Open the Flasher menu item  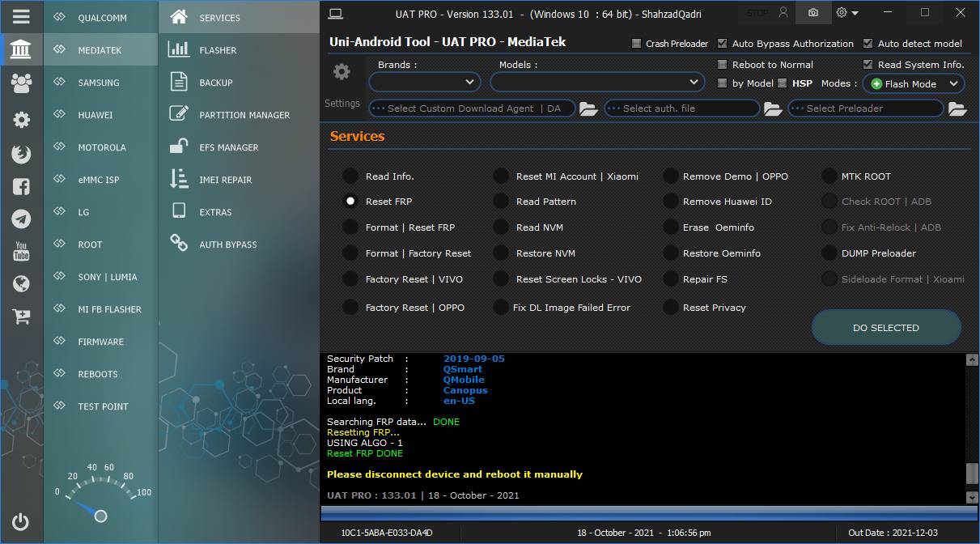point(218,50)
